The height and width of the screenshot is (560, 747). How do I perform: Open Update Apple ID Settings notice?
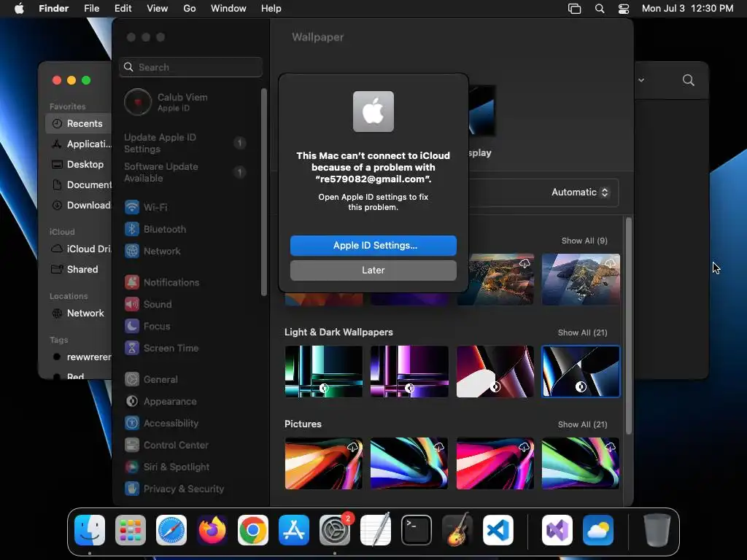point(185,143)
